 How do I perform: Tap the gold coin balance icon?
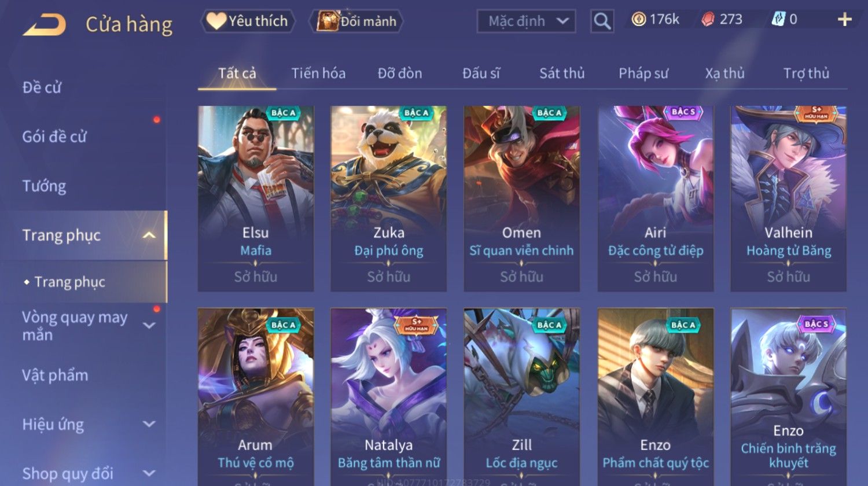pyautogui.click(x=638, y=20)
